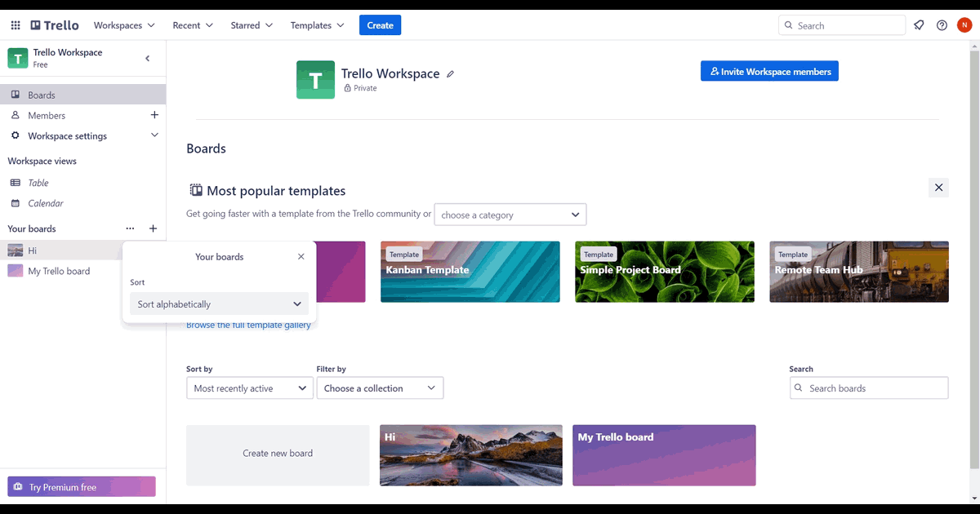The height and width of the screenshot is (514, 980).
Task: Open Your boards three-dot menu
Action: (130, 228)
